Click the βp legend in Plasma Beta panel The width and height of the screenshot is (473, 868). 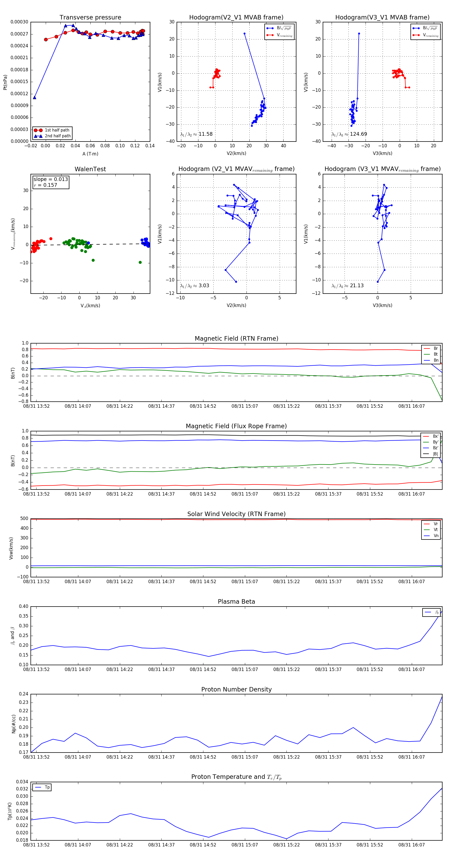[431, 612]
